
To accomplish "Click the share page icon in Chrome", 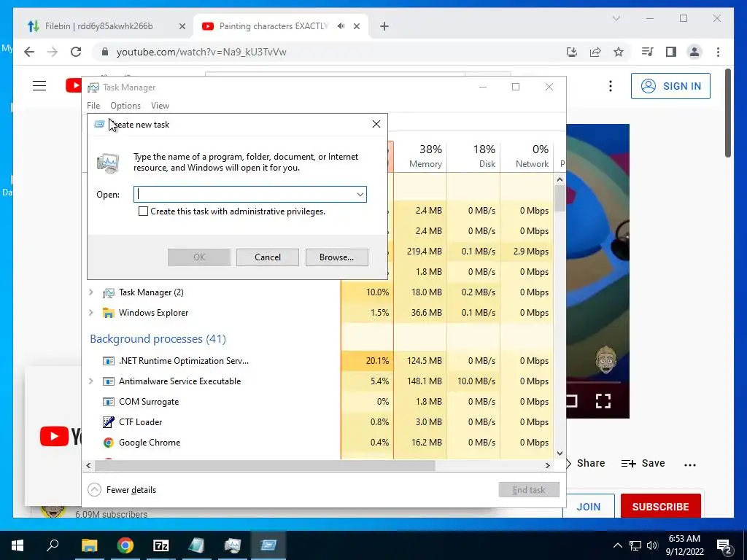I will [x=595, y=52].
